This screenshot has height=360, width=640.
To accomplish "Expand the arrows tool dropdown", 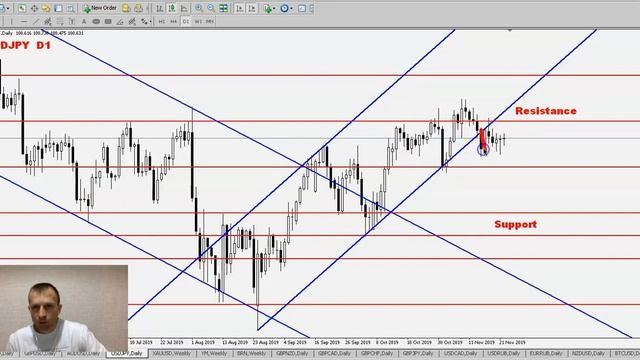I will pos(151,21).
